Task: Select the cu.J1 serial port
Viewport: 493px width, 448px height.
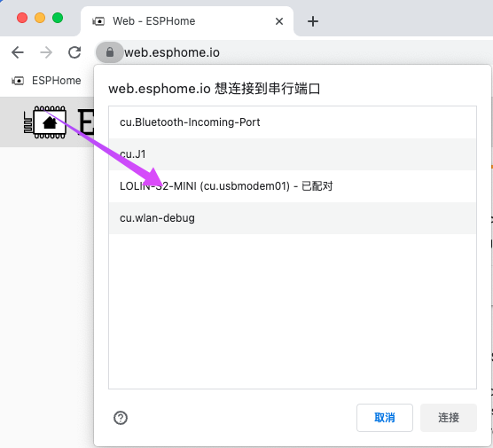Action: [293, 154]
